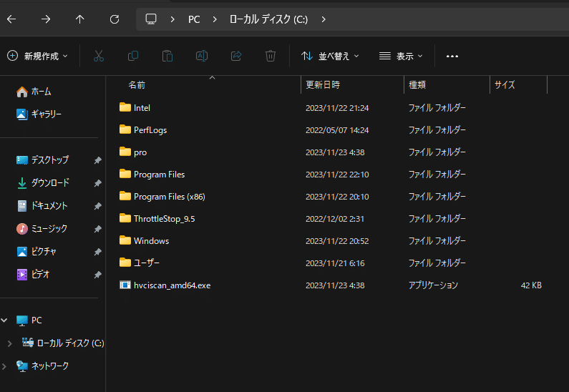569x392 pixels.
Task: Select the hvciscan_amd64.exe file
Action: tap(172, 285)
